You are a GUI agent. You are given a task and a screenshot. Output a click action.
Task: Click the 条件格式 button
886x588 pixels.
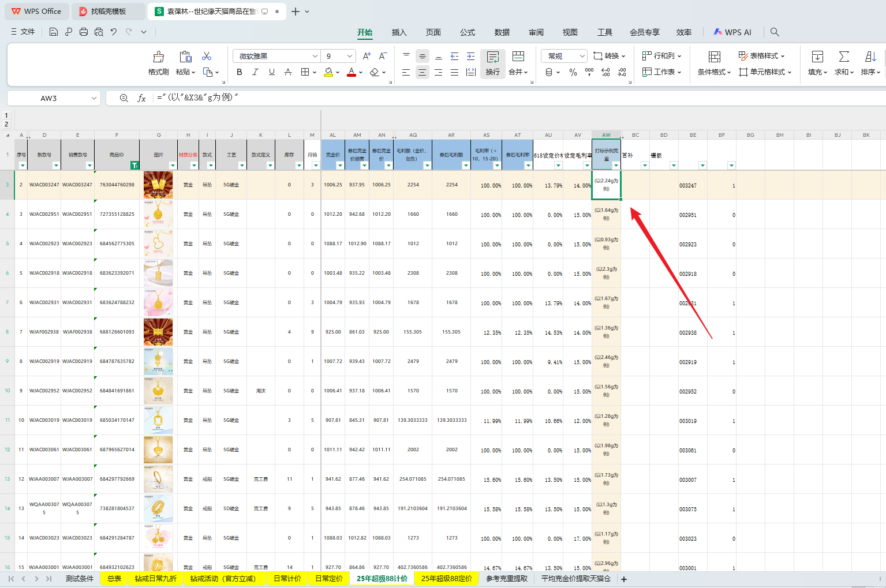[714, 63]
